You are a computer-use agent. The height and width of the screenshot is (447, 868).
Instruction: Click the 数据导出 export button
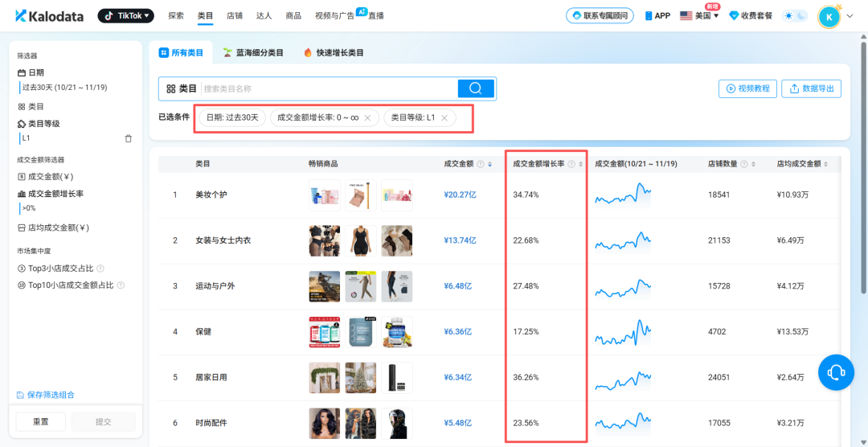click(812, 88)
